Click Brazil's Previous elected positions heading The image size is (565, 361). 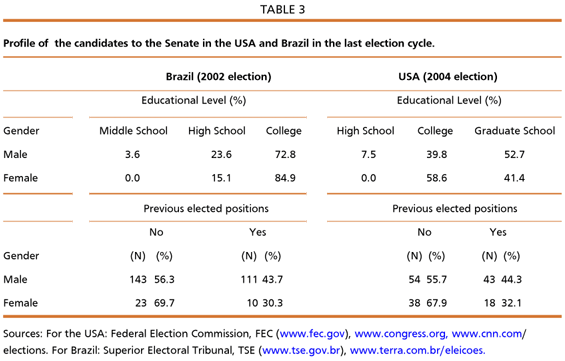tap(206, 209)
